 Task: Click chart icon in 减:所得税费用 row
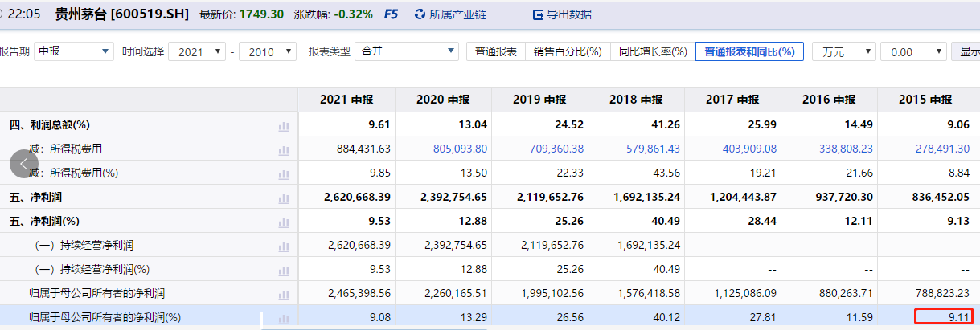pyautogui.click(x=283, y=150)
